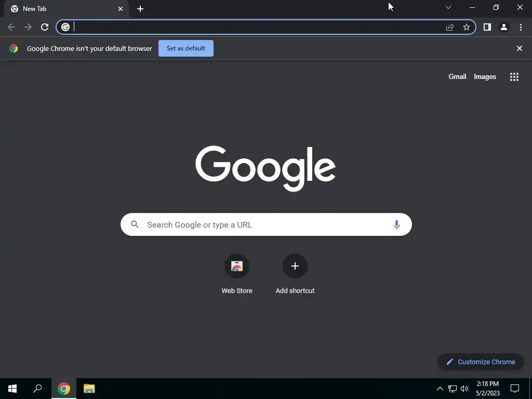Image resolution: width=532 pixels, height=399 pixels.
Task: Click the Google logo
Action: click(x=265, y=169)
